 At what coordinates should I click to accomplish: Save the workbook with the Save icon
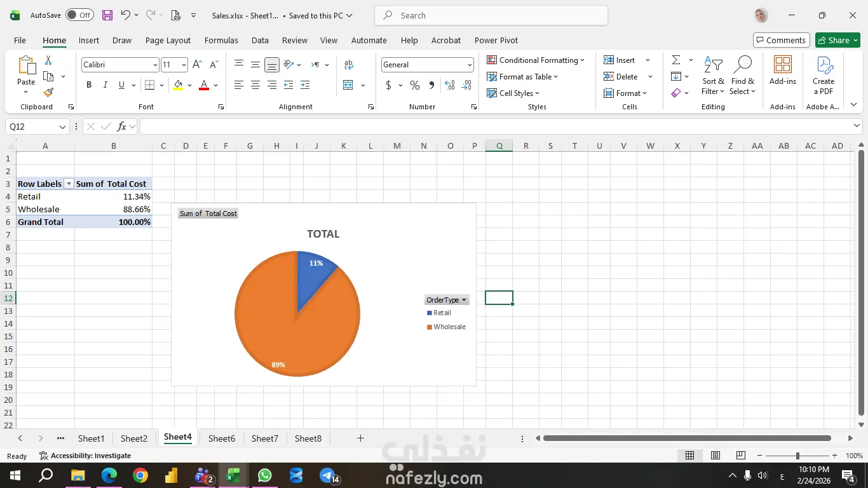(107, 15)
